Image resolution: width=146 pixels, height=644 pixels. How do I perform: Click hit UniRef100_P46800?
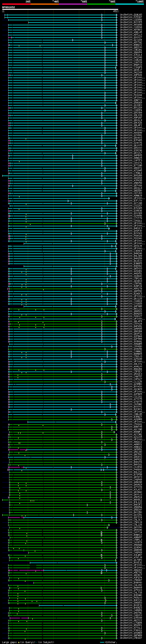[131, 469]
